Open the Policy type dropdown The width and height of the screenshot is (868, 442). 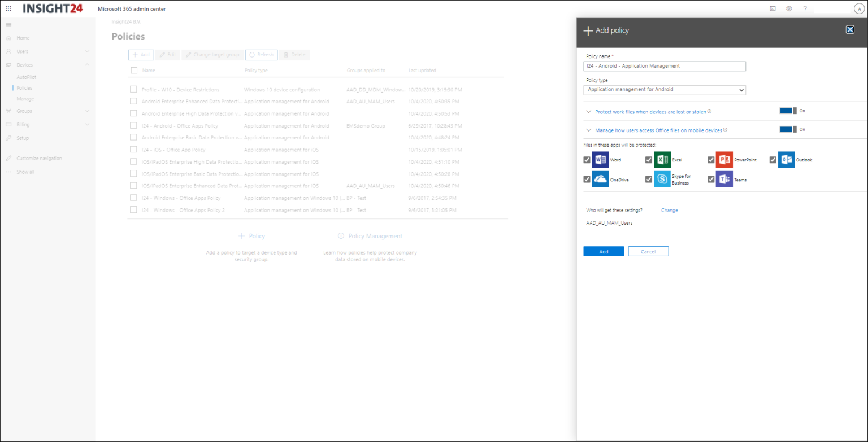pyautogui.click(x=665, y=90)
